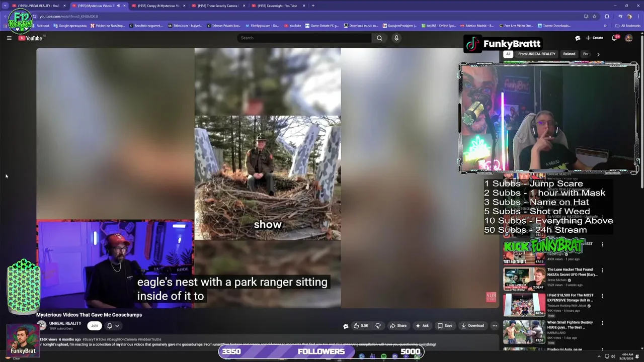Click the thumbs-down dislike icon
This screenshot has height=362, width=644.
378,326
